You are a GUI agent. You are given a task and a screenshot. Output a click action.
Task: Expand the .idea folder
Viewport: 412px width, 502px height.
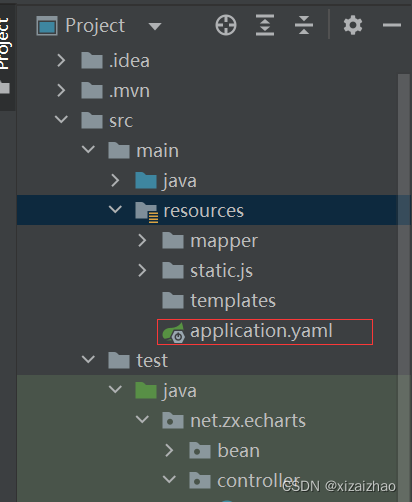(61, 61)
